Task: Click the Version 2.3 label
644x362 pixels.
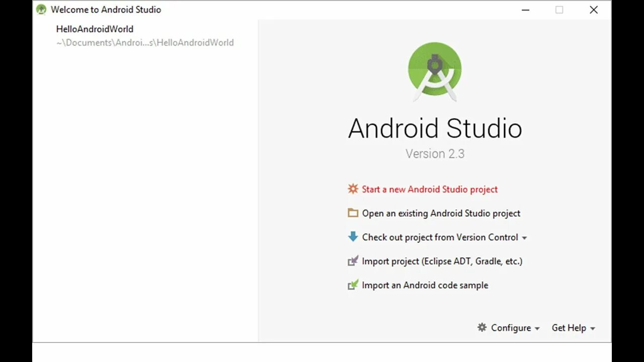Action: pos(435,154)
